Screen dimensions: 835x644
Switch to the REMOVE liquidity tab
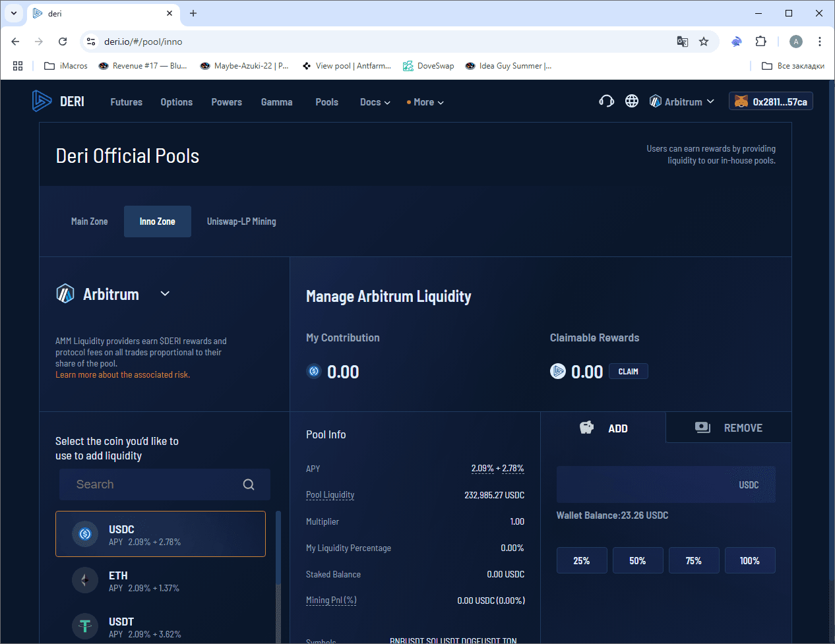click(x=729, y=428)
